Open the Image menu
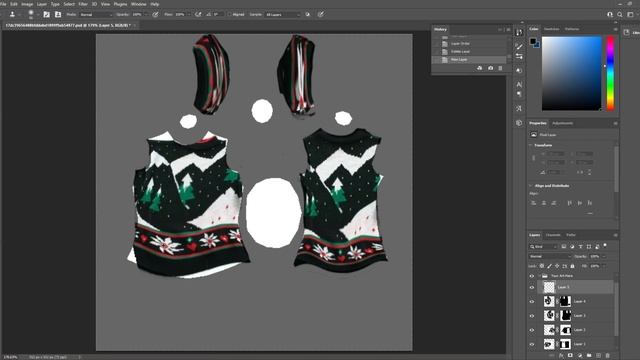 click(x=27, y=4)
